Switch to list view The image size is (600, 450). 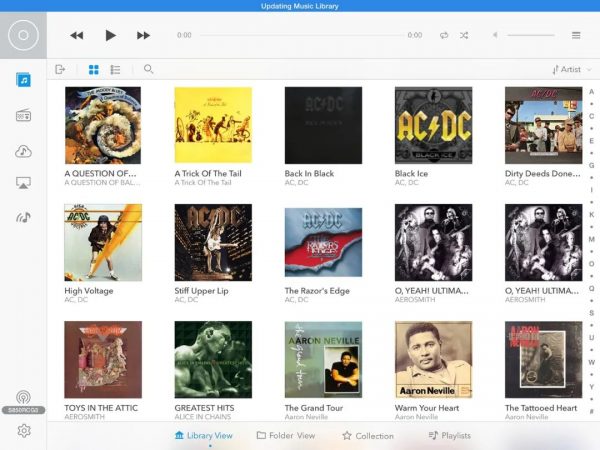coord(115,70)
